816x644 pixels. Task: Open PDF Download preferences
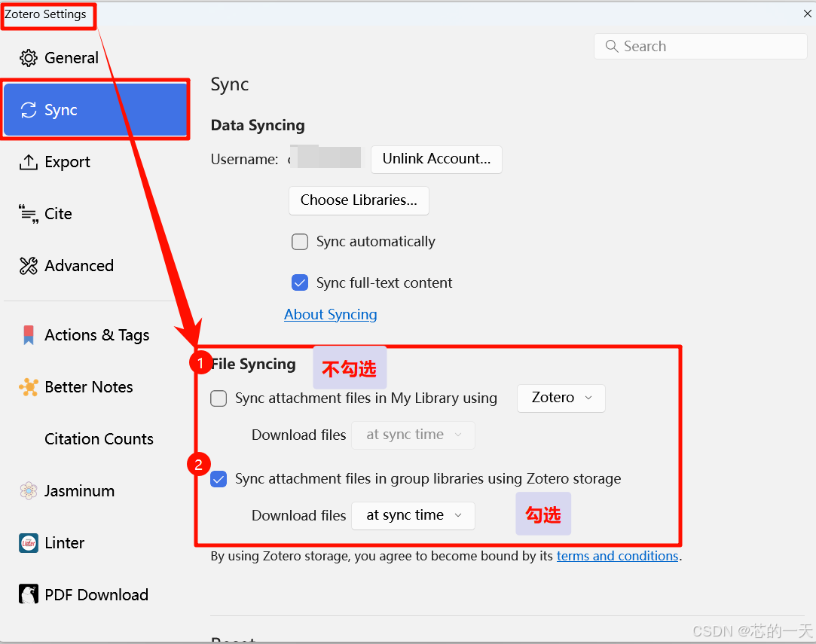pos(95,594)
